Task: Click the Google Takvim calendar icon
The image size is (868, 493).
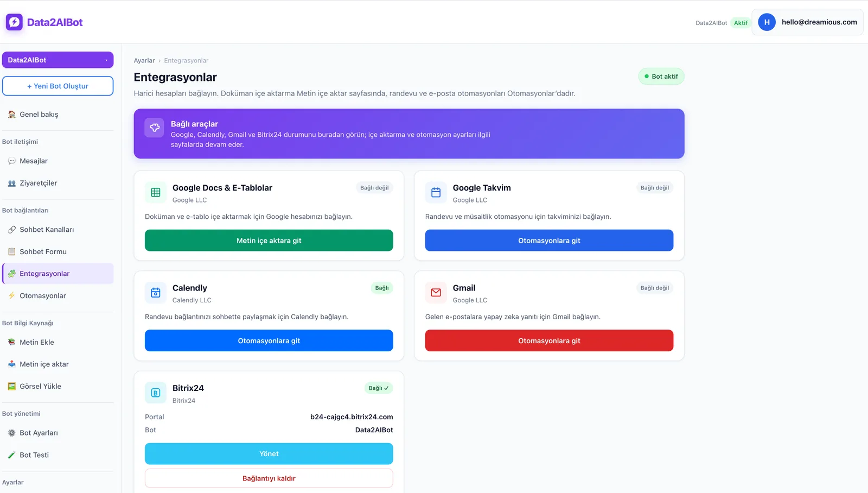Action: pyautogui.click(x=436, y=192)
